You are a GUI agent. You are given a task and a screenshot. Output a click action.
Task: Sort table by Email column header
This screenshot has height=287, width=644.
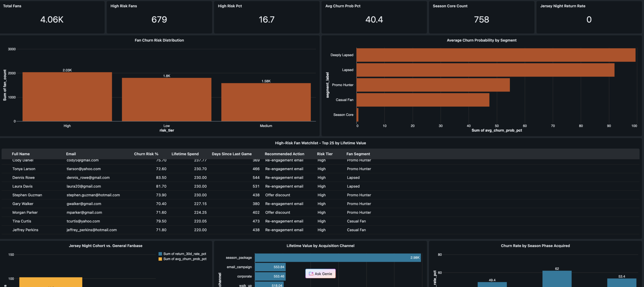click(x=71, y=154)
